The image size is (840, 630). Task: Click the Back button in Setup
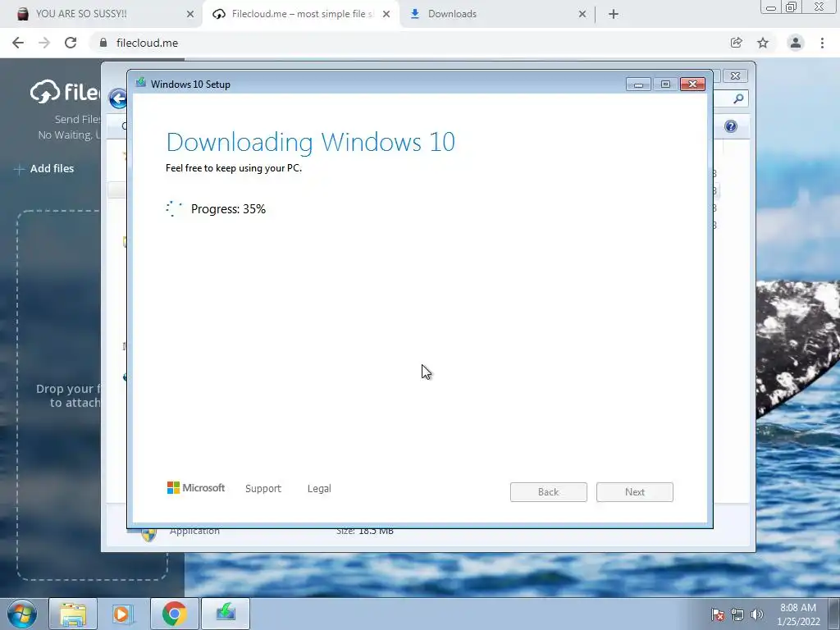tap(549, 492)
